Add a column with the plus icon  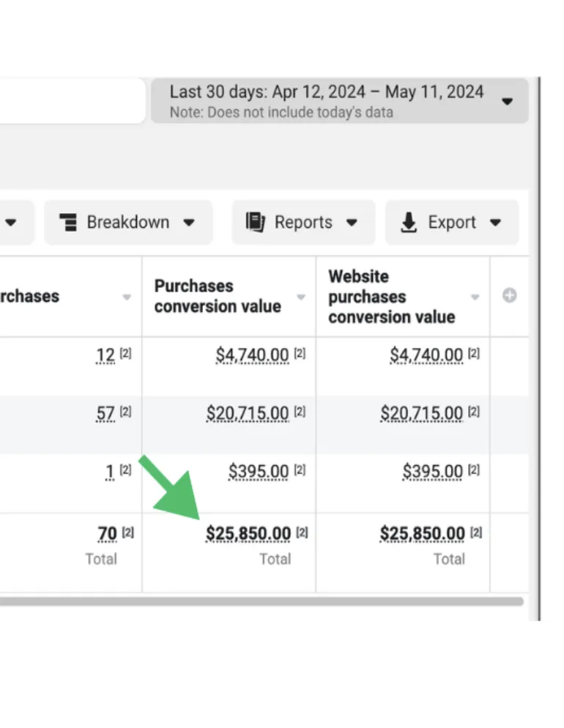click(510, 296)
